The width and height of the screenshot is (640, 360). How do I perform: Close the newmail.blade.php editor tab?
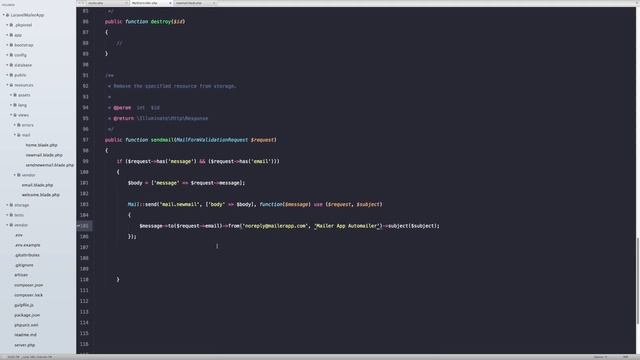214,3
